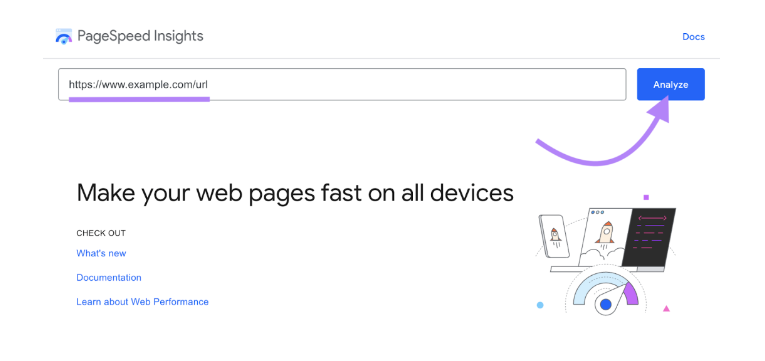This screenshot has width=765, height=361.
Task: Open the Docs link
Action: [x=693, y=37]
